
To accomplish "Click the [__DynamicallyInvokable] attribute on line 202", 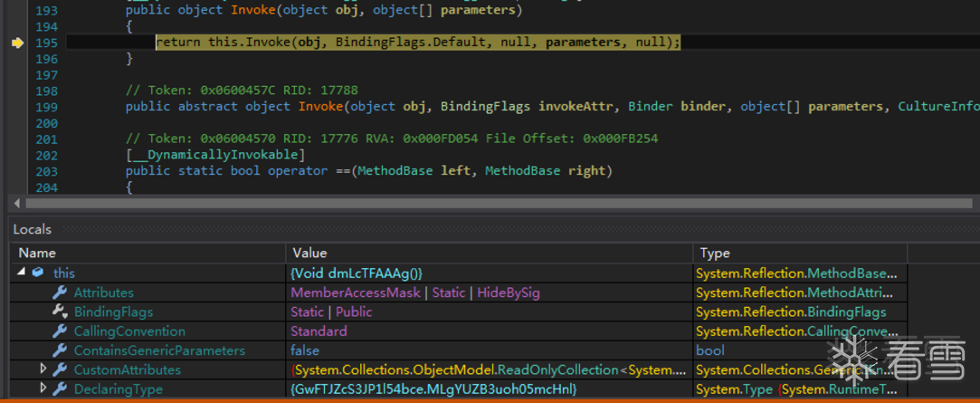I will click(x=215, y=155).
